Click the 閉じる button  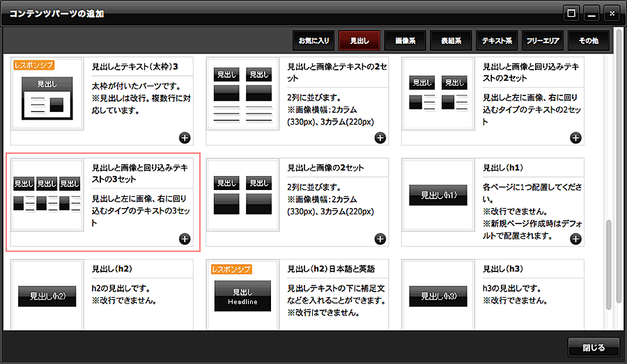click(x=594, y=347)
